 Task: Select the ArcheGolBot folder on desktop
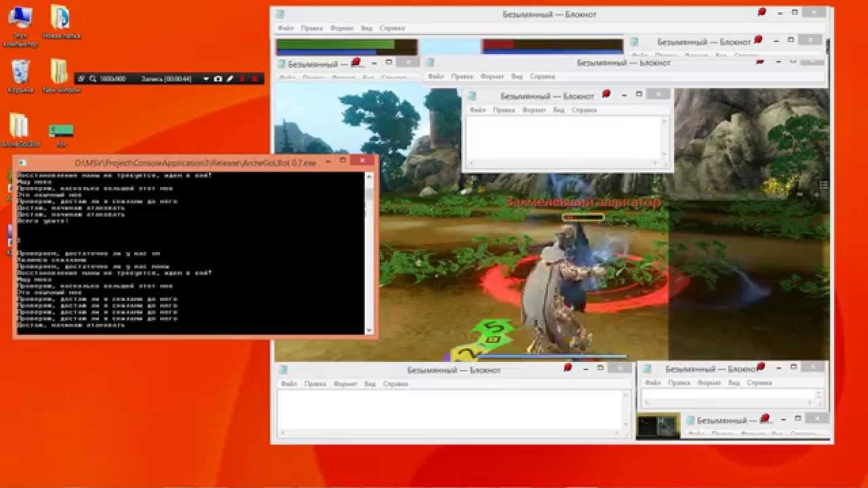(20, 130)
